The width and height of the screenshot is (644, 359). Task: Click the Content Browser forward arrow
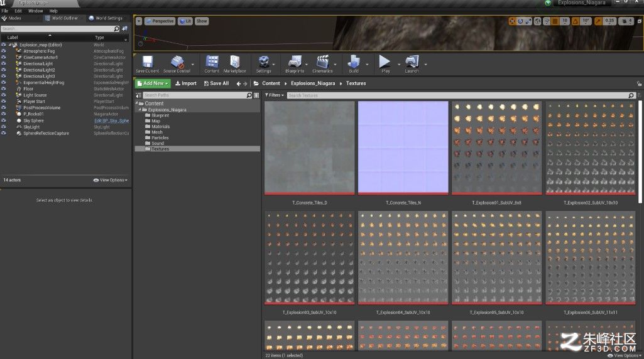[245, 83]
